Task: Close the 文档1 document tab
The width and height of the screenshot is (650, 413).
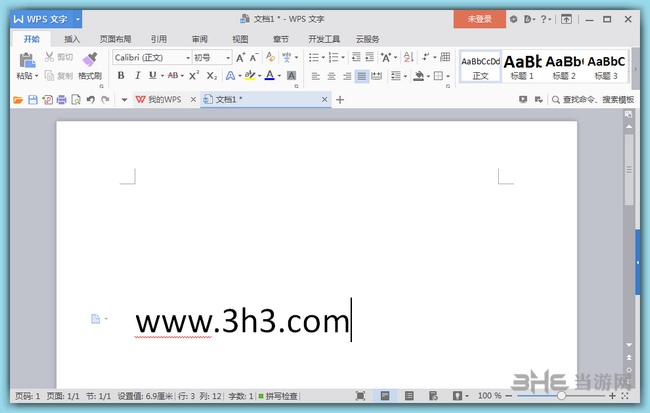Action: coord(325,100)
